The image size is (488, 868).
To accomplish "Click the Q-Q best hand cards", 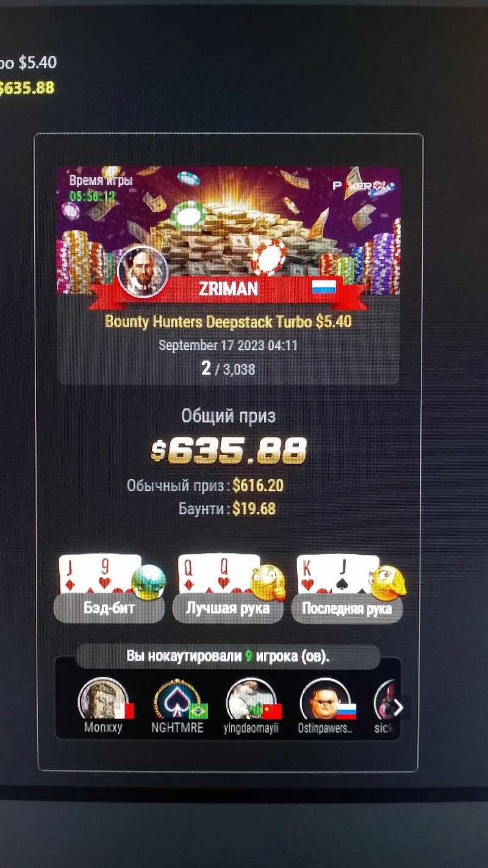I will coord(217,575).
